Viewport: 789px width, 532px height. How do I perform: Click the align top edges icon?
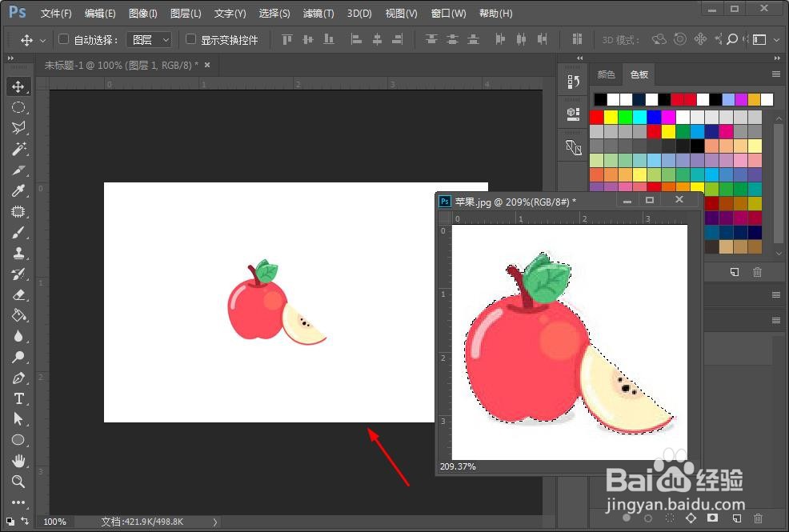[286, 39]
